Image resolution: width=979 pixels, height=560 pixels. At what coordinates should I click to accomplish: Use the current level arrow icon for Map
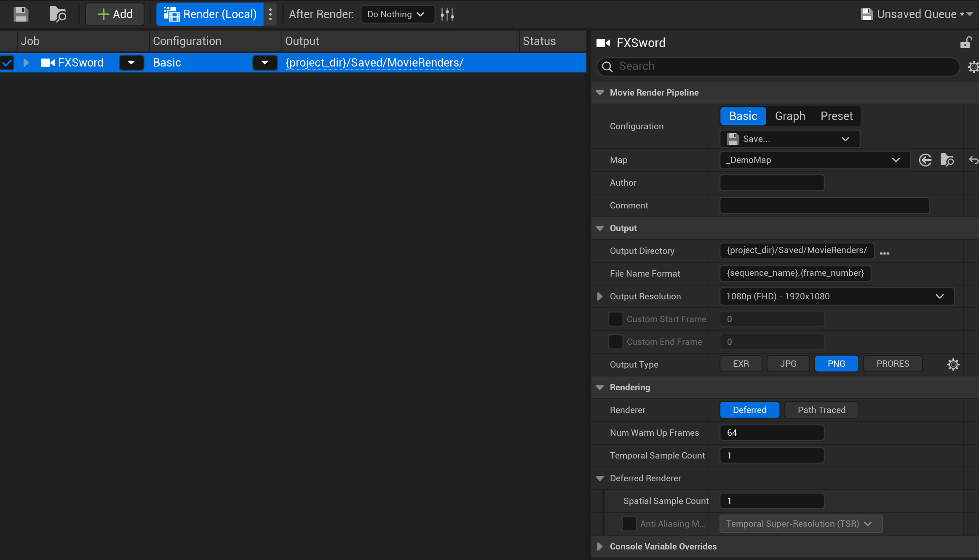[x=925, y=160]
